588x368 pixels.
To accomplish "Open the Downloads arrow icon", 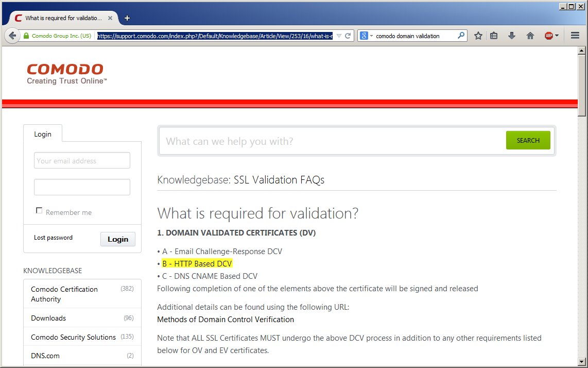I will (x=512, y=36).
